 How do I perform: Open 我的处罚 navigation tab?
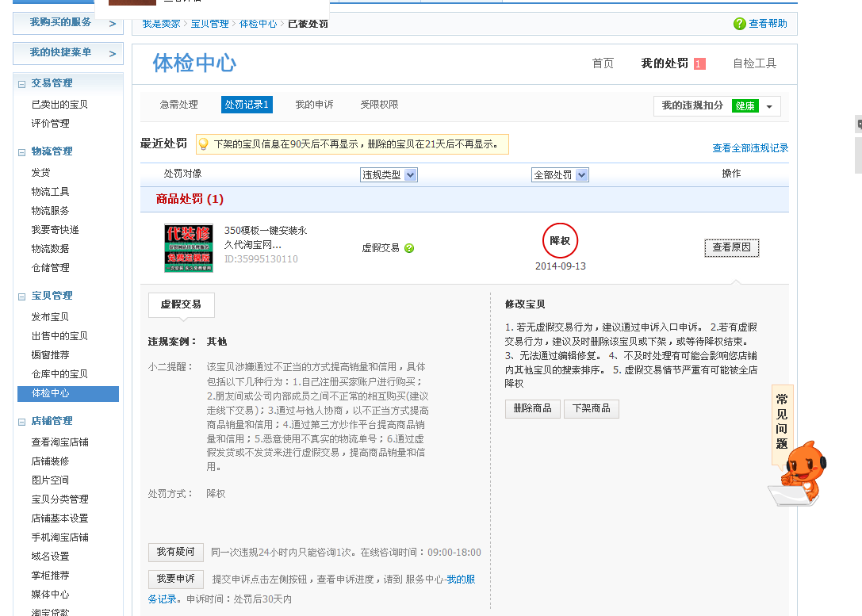tap(665, 63)
